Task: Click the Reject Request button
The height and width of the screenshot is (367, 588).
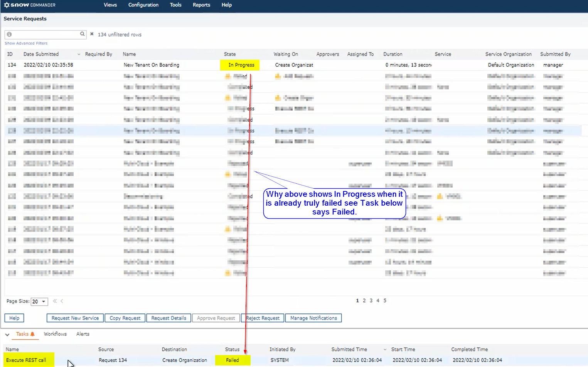Action: [x=263, y=318]
